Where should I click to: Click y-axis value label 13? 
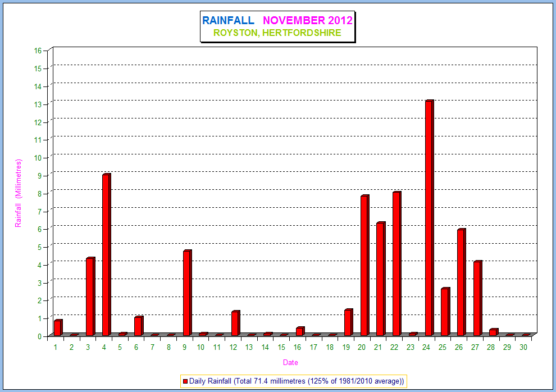click(x=38, y=104)
